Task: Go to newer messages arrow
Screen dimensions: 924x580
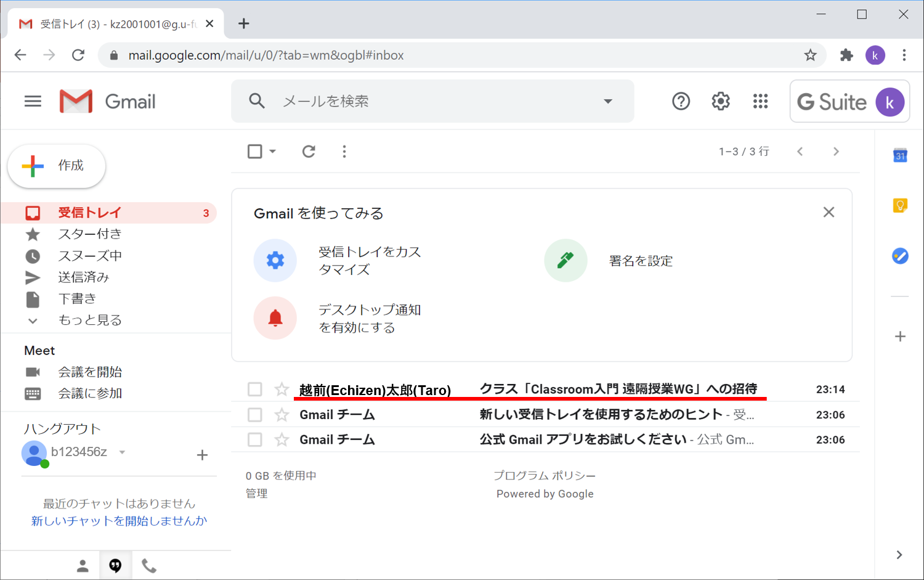Action: click(x=800, y=152)
